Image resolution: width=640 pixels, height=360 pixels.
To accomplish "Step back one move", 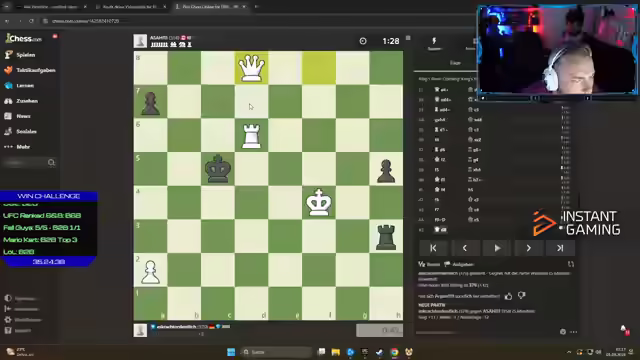I will [x=465, y=248].
